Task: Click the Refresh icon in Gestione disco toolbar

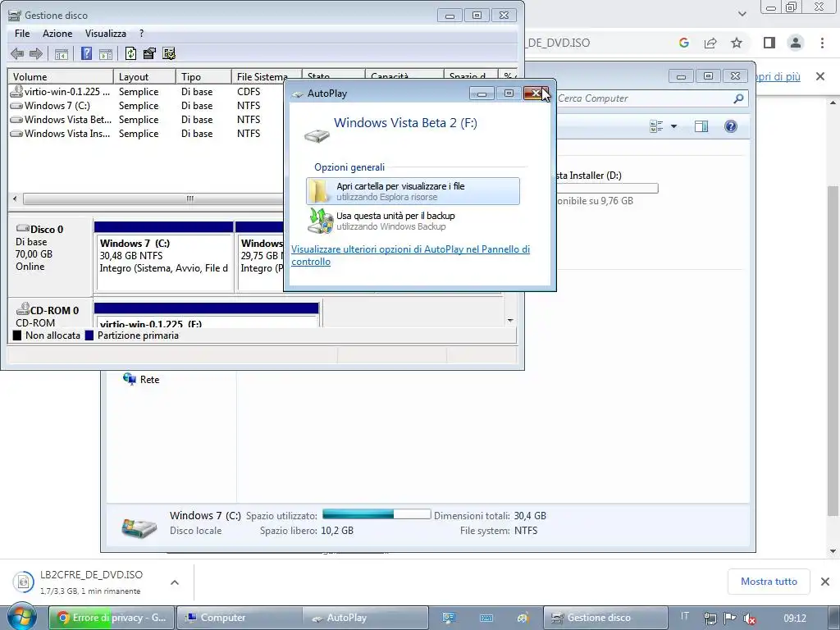Action: tap(130, 53)
